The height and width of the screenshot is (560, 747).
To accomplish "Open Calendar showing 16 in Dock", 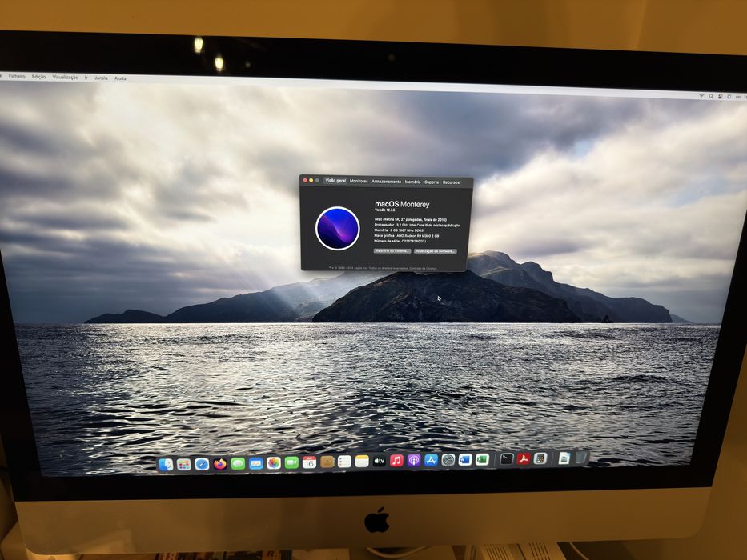I will click(309, 462).
